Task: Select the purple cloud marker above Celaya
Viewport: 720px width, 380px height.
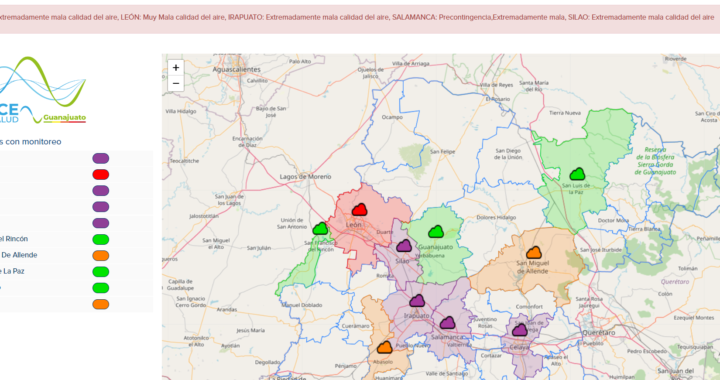Action: coord(519,330)
